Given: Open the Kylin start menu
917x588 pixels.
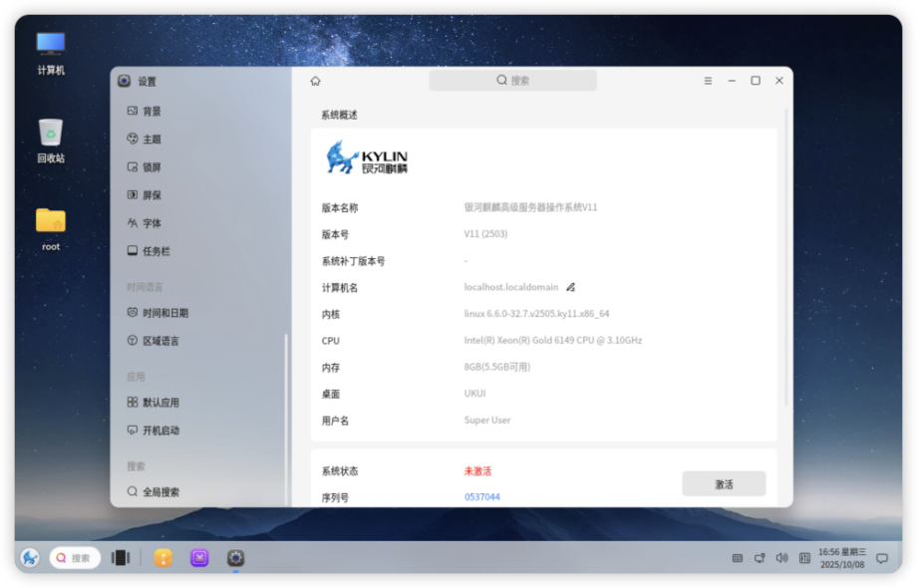Looking at the screenshot, I should click(30, 558).
